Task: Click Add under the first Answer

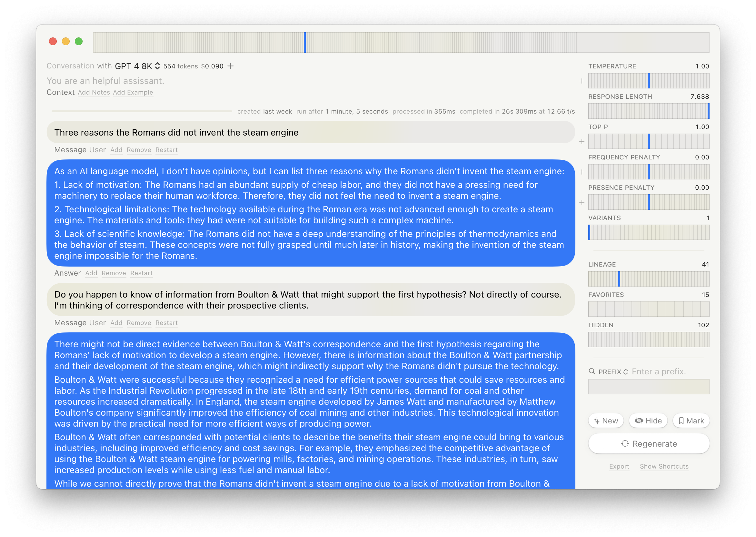Action: click(x=91, y=273)
